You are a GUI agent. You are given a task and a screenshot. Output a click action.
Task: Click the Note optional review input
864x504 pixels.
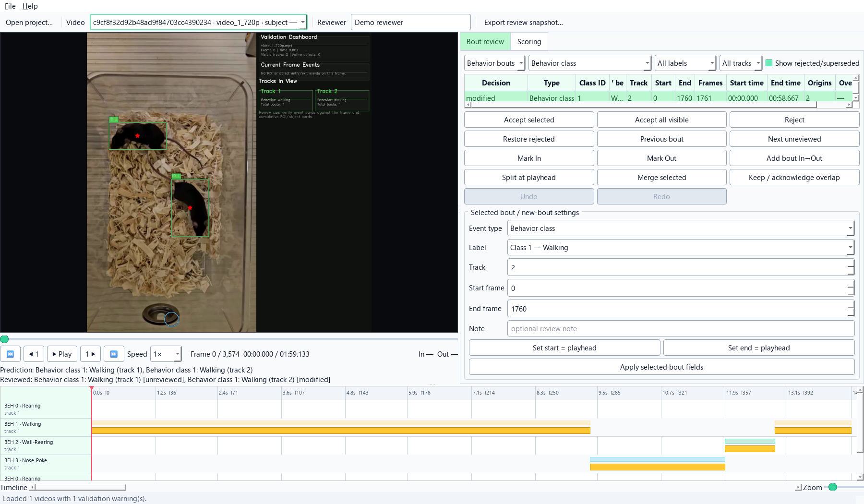681,328
